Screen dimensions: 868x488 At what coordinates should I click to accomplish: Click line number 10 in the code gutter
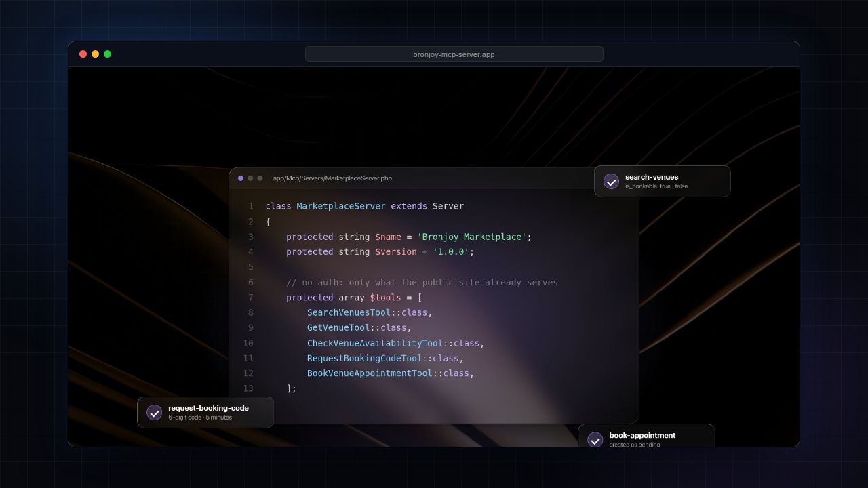(248, 343)
